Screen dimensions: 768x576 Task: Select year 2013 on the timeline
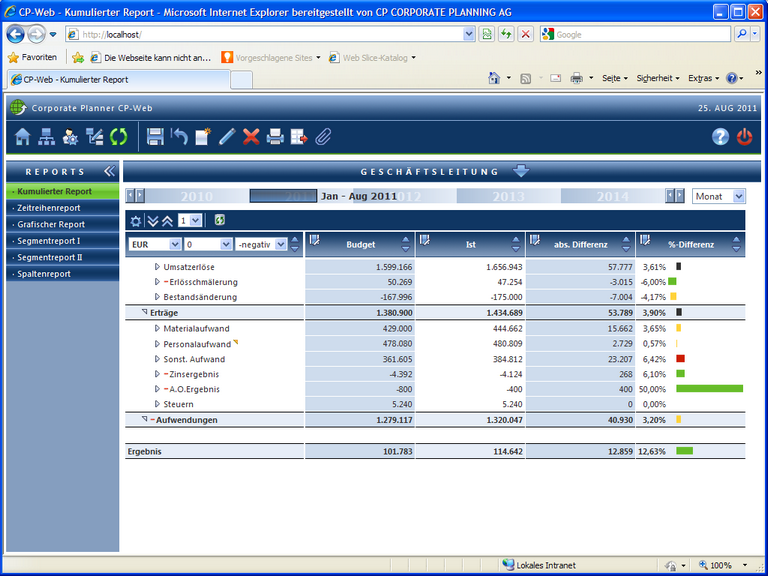coord(508,196)
